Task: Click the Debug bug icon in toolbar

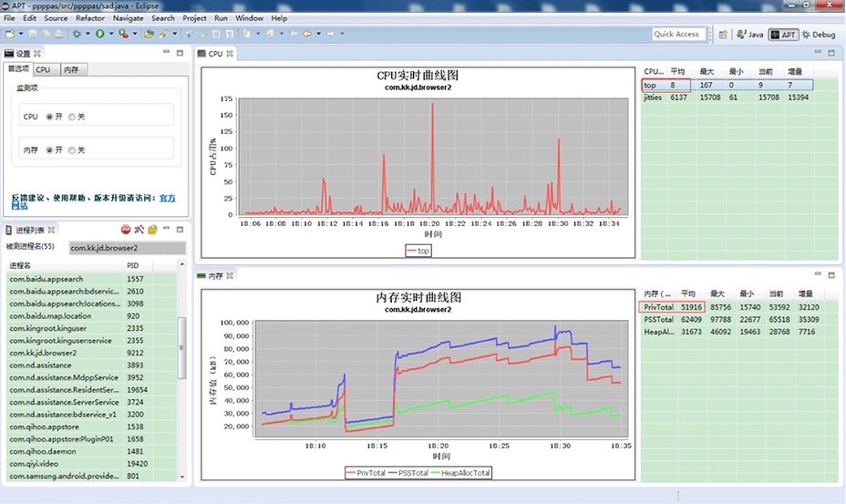Action: [x=77, y=34]
